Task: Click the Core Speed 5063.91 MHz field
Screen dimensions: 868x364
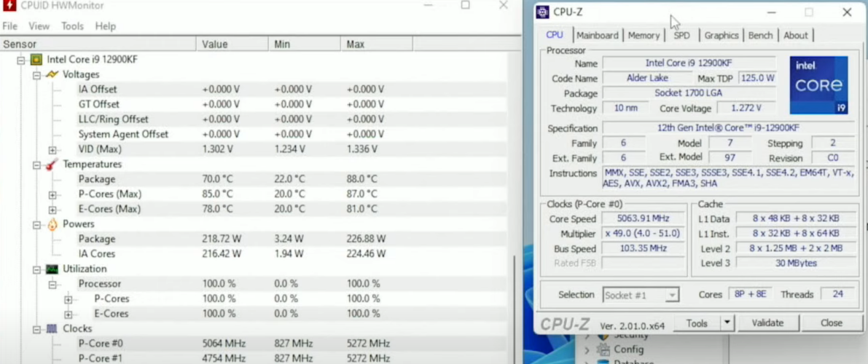Action: pos(644,218)
